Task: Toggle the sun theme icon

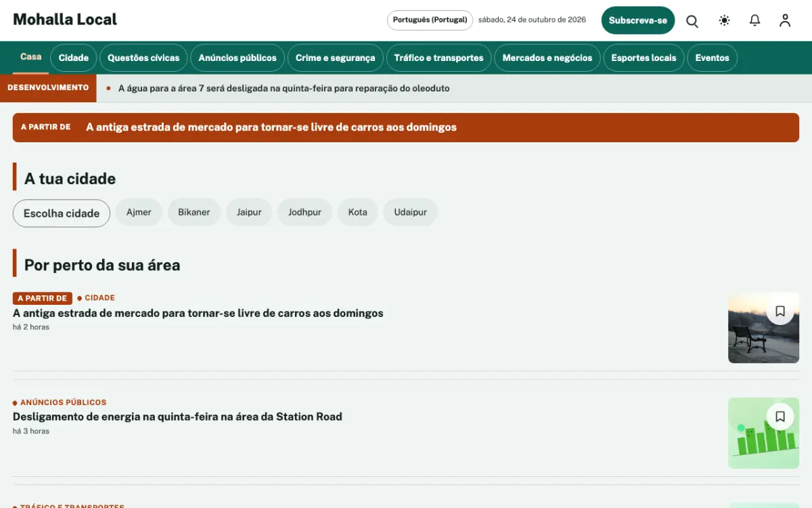Action: click(x=725, y=20)
